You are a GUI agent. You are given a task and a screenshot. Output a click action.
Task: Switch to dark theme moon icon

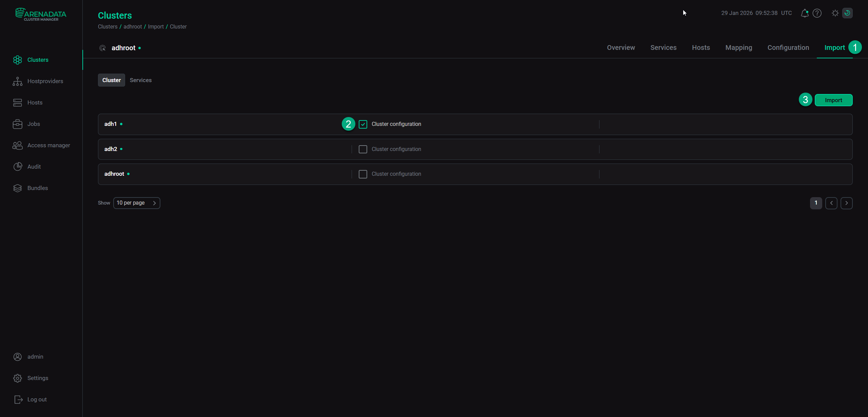point(847,13)
